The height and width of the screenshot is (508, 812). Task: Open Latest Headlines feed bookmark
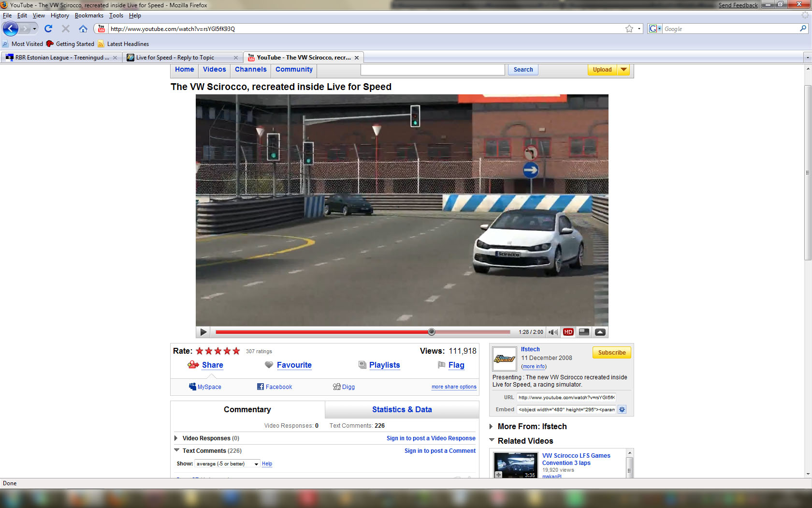click(x=123, y=44)
